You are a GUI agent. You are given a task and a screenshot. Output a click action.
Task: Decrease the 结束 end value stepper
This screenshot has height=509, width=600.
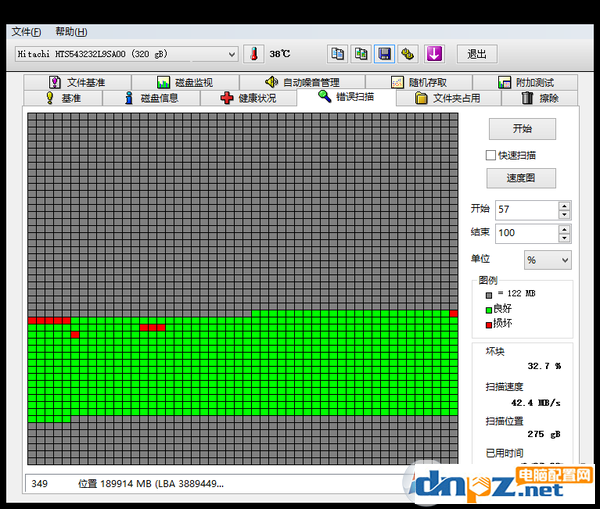coord(564,238)
